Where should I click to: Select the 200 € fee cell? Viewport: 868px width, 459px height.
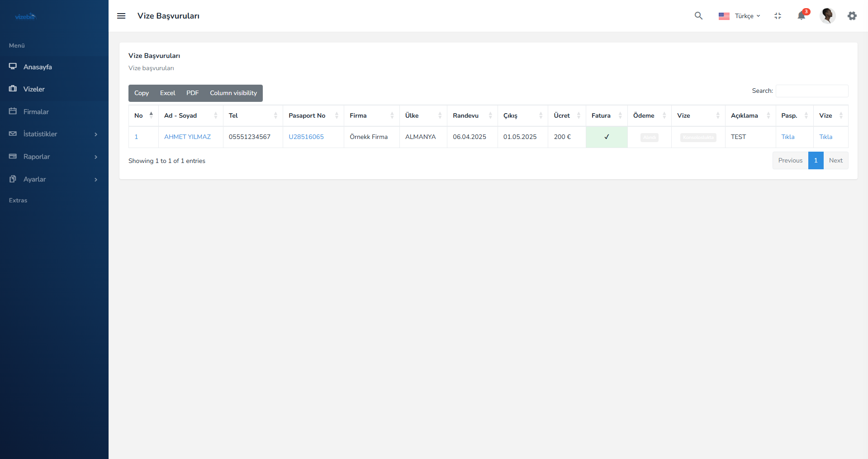(567, 137)
